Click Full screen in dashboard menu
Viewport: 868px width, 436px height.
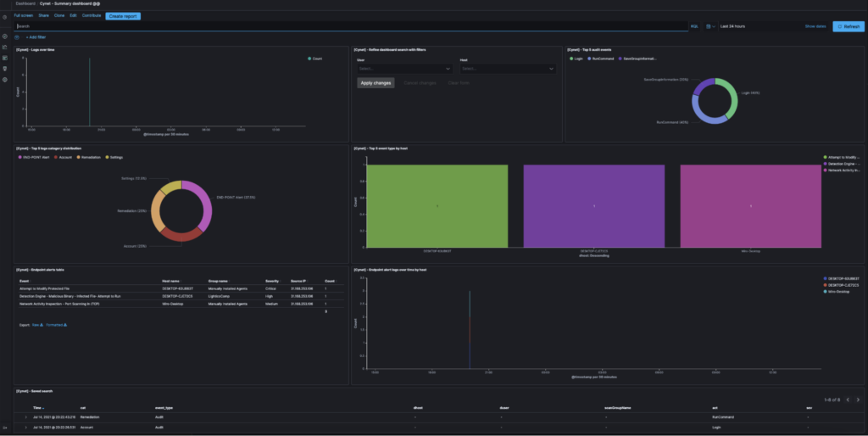coord(23,15)
